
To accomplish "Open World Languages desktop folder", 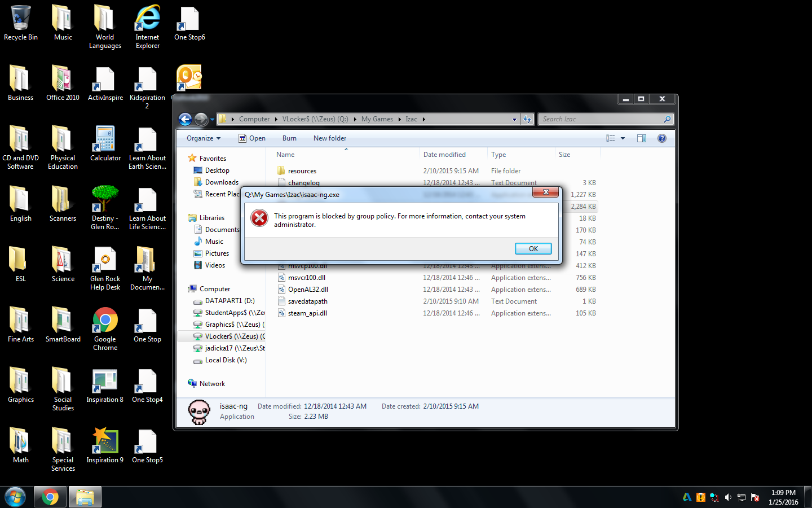I will point(105,27).
